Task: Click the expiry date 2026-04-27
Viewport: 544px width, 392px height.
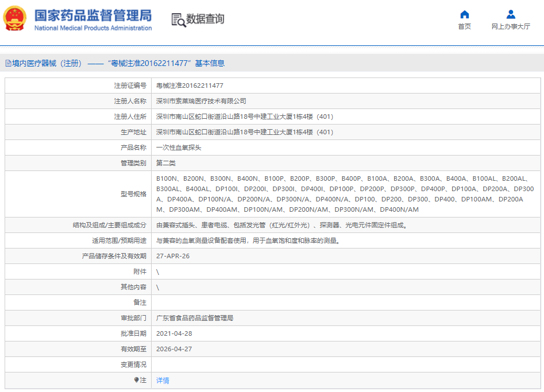Action: pyautogui.click(x=174, y=349)
